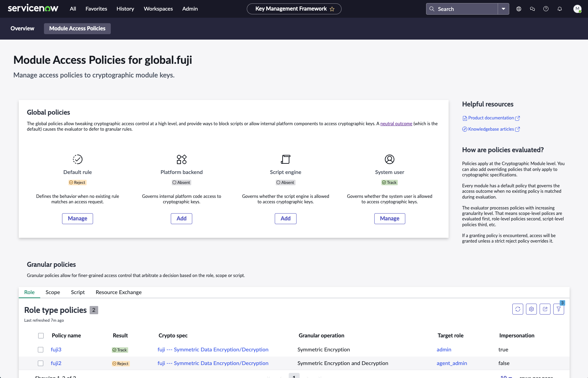Click the Key Management Framework pill
This screenshot has width=588, height=378.
tap(294, 9)
